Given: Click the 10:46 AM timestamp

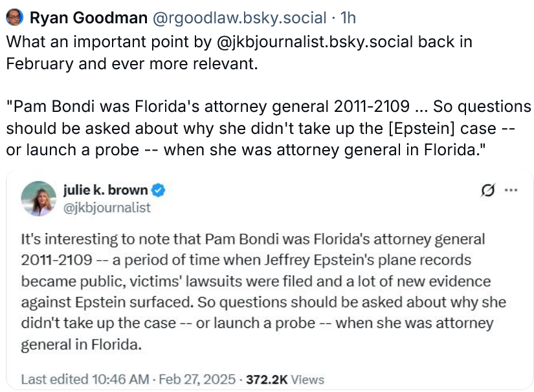Looking at the screenshot, I should tap(120, 380).
